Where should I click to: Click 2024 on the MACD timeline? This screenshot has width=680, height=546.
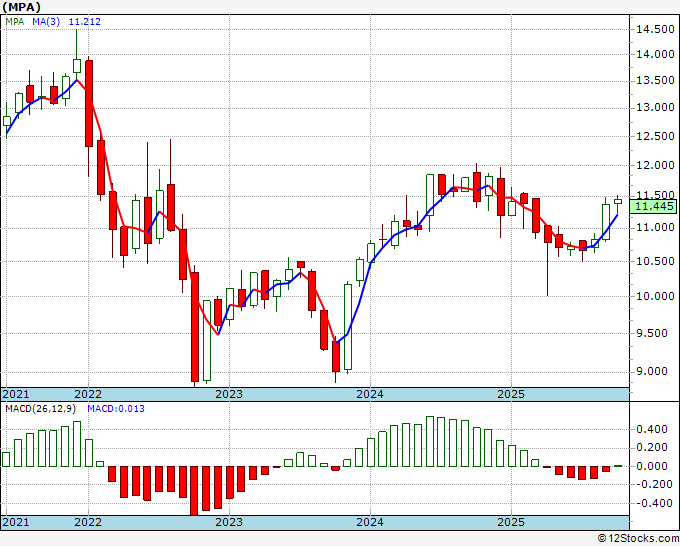tap(370, 522)
